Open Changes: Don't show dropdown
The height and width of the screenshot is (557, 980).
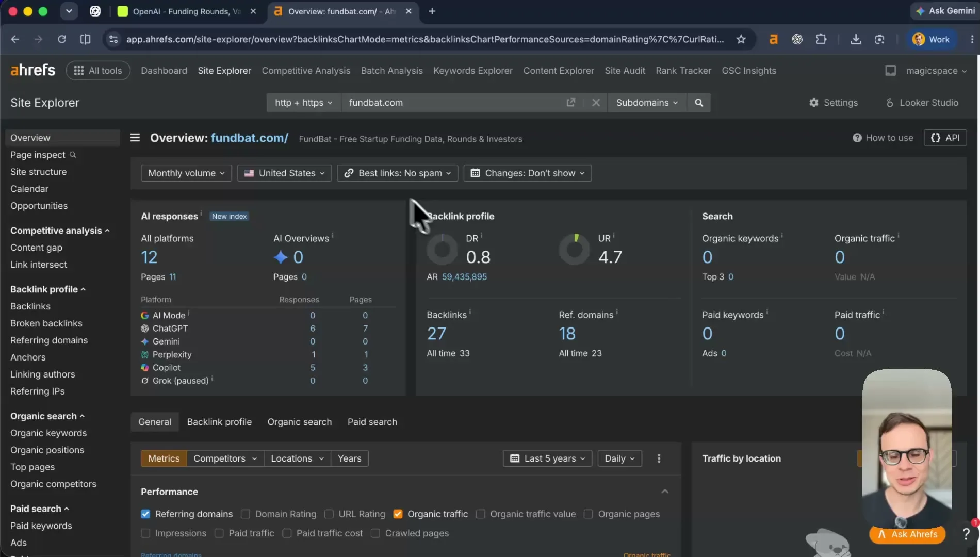[x=528, y=173]
